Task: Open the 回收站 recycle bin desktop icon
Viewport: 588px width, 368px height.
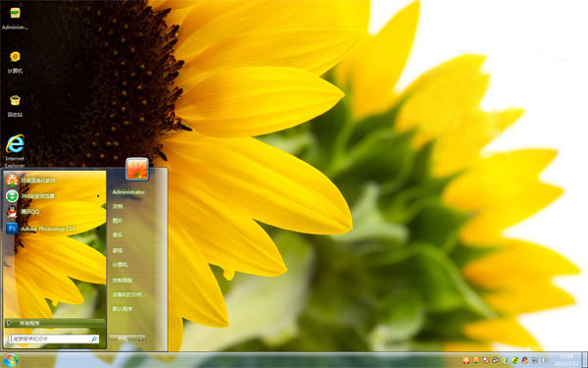Action: click(15, 106)
